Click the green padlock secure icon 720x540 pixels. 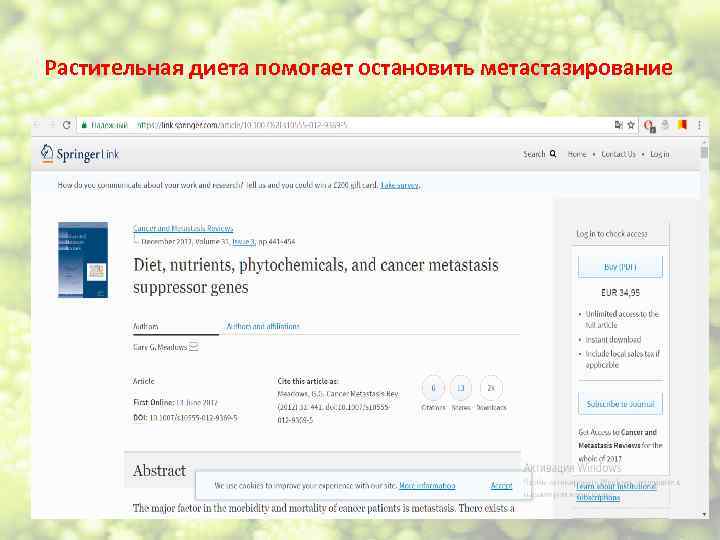click(84, 125)
